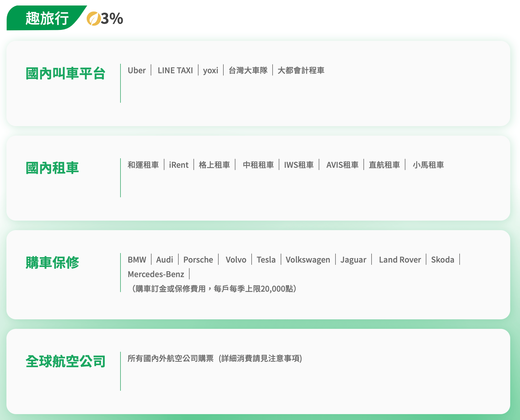Select the BMW brand entry

pyautogui.click(x=137, y=260)
